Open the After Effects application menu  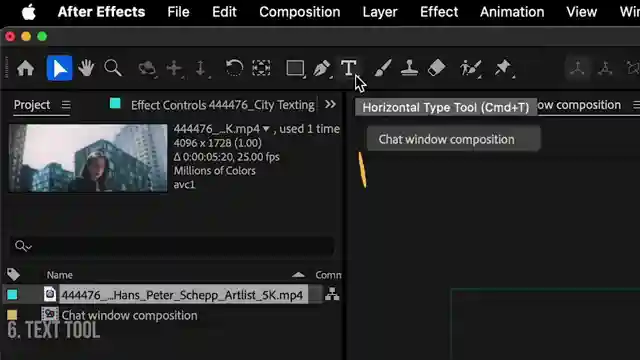pyautogui.click(x=101, y=12)
